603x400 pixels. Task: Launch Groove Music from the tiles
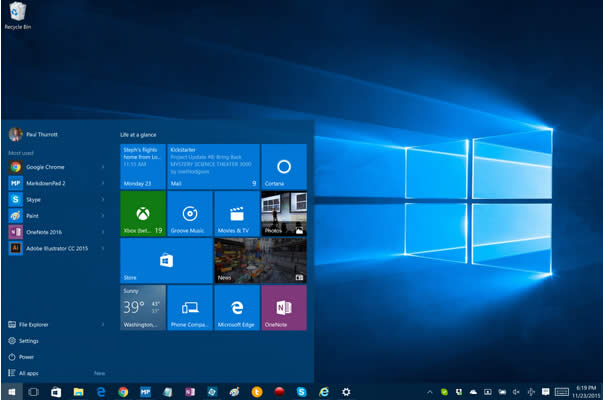click(x=189, y=214)
